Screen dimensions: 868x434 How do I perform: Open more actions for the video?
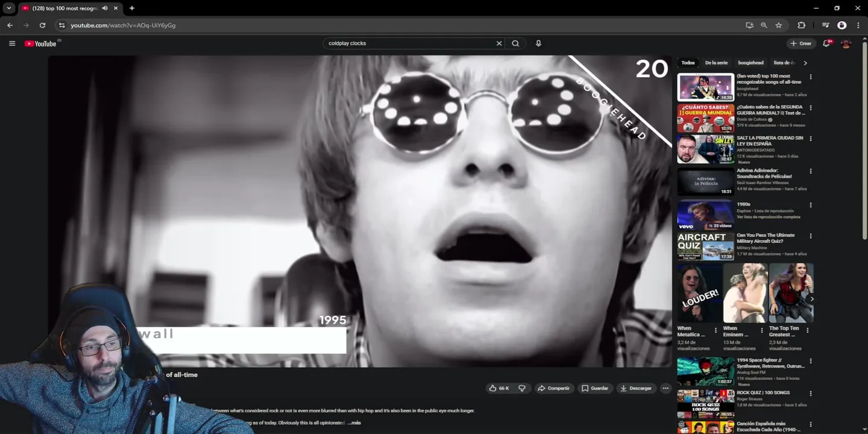665,388
